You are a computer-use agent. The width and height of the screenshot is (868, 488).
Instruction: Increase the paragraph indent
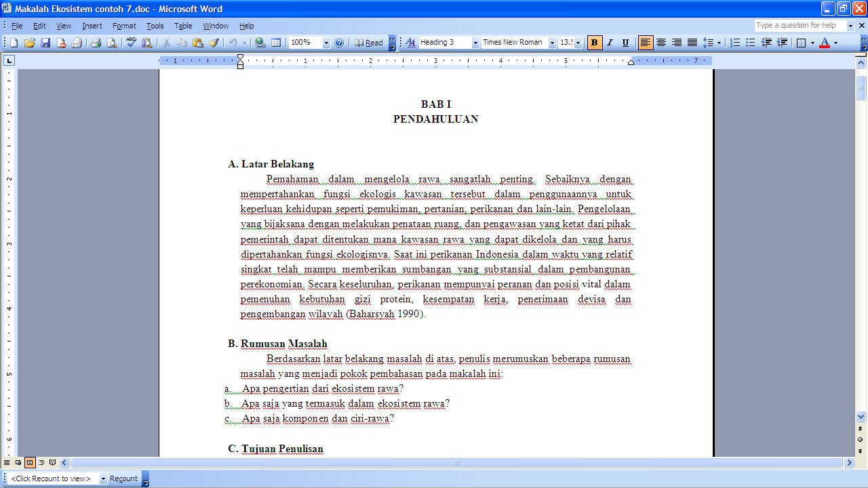pyautogui.click(x=783, y=43)
